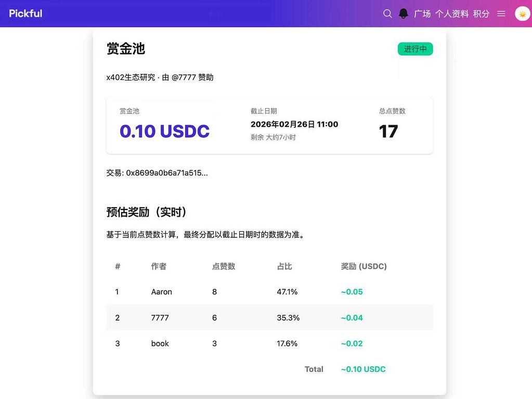The image size is (532, 399).
Task: Open notifications bell icon
Action: [403, 14]
